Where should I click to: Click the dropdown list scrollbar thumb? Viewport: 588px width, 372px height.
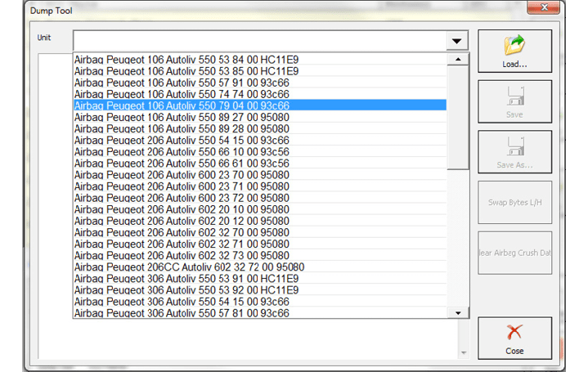point(458,114)
